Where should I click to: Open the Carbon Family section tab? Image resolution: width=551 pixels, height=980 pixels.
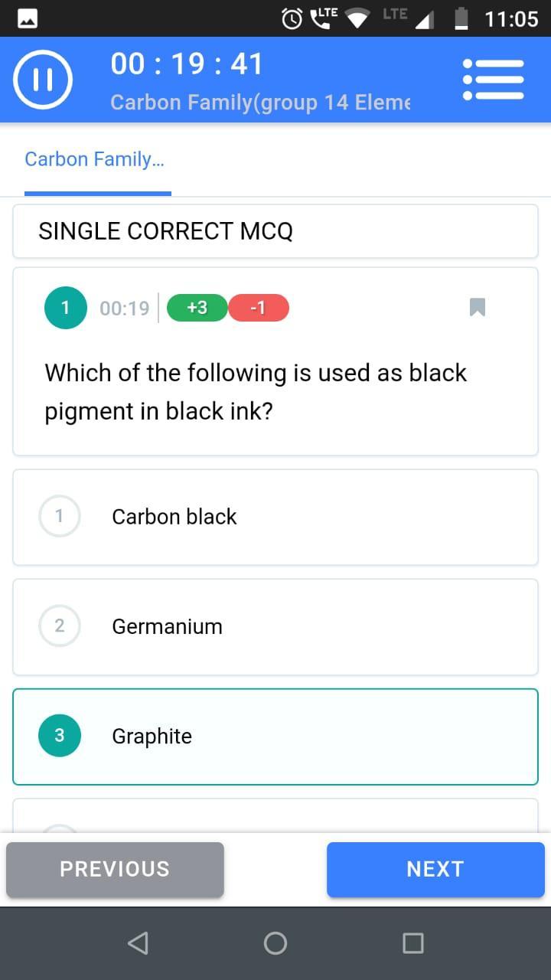point(95,159)
